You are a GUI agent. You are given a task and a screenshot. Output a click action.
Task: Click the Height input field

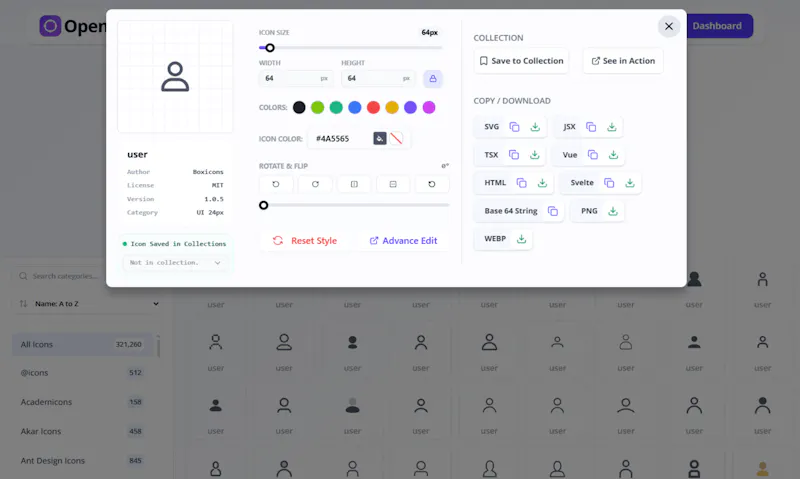click(x=378, y=79)
